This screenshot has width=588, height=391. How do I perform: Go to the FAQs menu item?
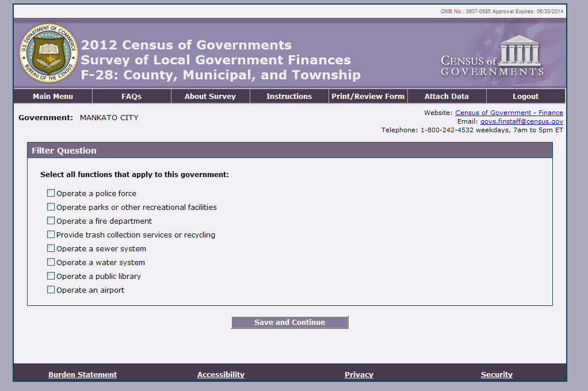(131, 96)
